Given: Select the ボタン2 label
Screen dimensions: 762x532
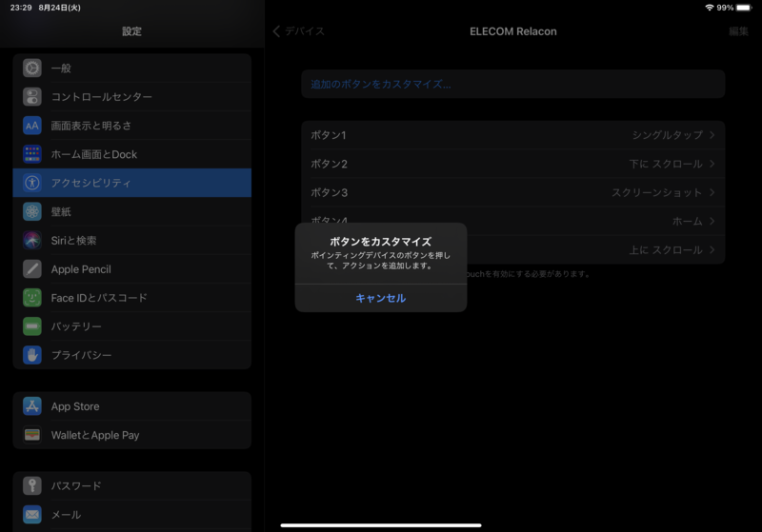Looking at the screenshot, I should click(329, 164).
